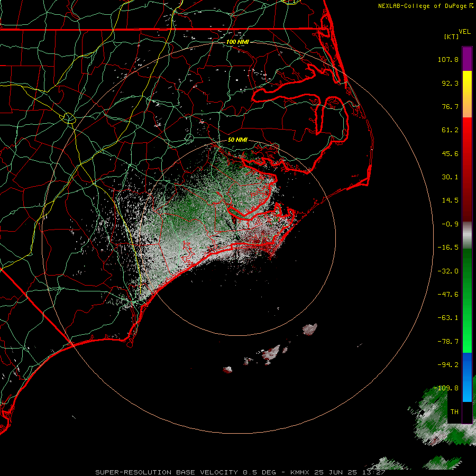The width and height of the screenshot is (476, 476).
Task: Click the -78.7 scale value
Action: [x=448, y=342]
